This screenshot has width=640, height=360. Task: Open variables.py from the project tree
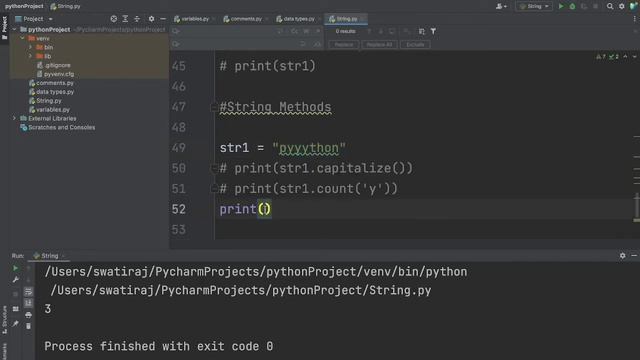pos(49,110)
